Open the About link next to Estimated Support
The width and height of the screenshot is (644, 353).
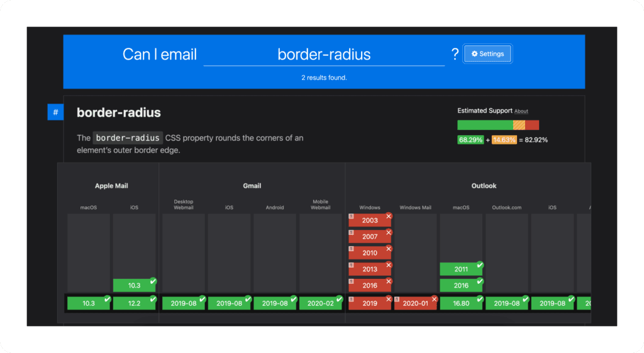tap(521, 111)
